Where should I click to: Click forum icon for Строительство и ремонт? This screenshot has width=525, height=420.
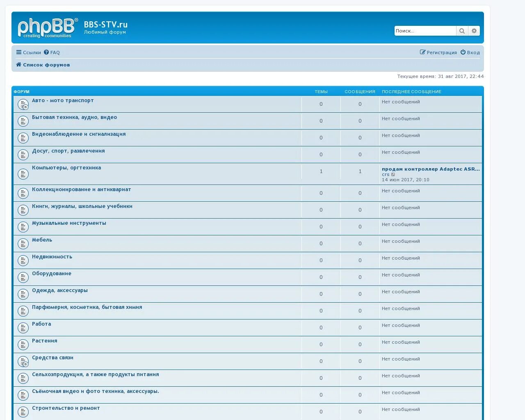point(23,412)
